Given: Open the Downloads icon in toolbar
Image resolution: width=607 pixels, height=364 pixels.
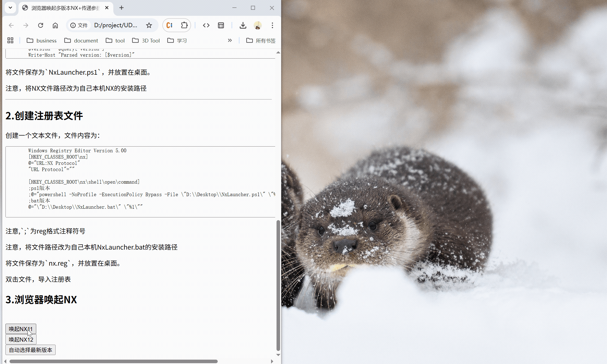Looking at the screenshot, I should coord(243,25).
